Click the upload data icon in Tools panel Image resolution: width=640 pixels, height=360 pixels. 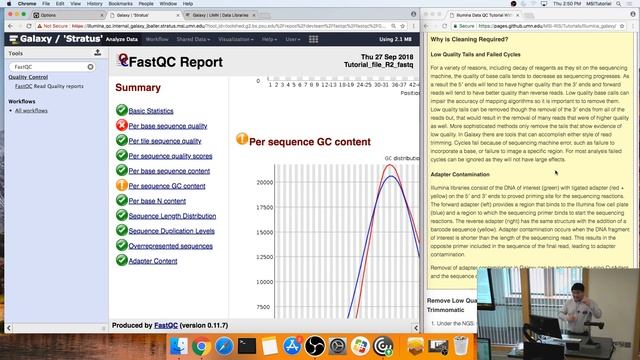[98, 52]
